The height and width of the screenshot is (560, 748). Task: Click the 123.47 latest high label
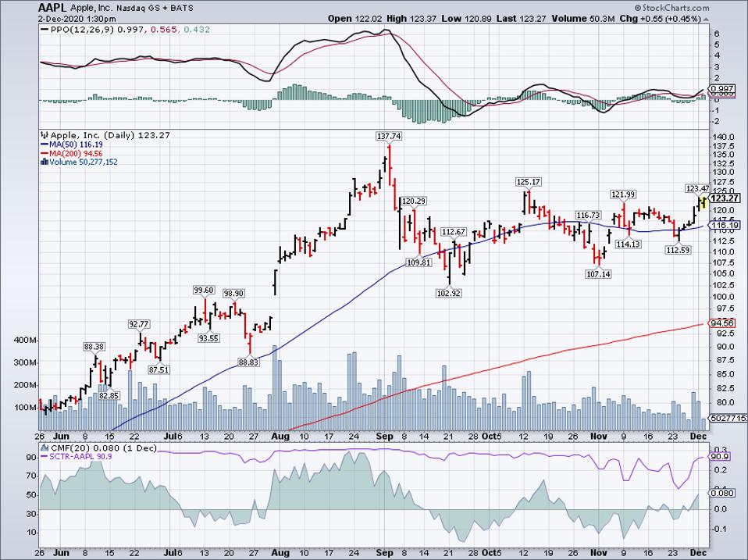(x=697, y=188)
